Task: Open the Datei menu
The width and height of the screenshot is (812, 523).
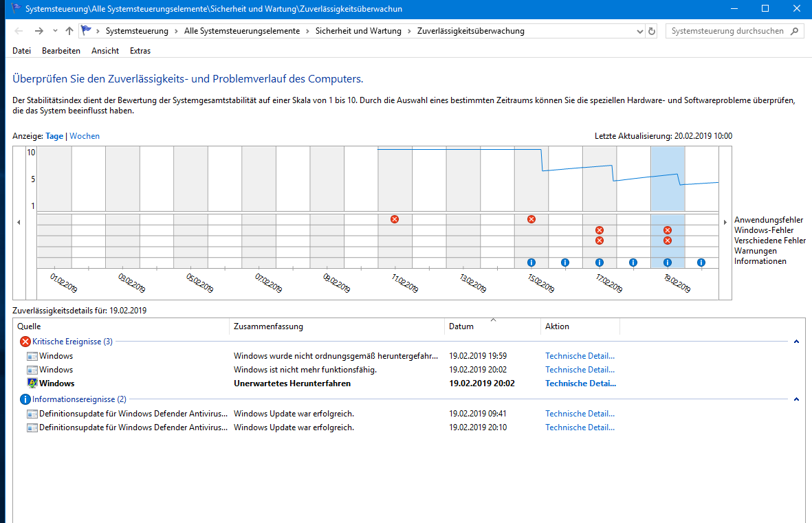Action: click(x=22, y=51)
